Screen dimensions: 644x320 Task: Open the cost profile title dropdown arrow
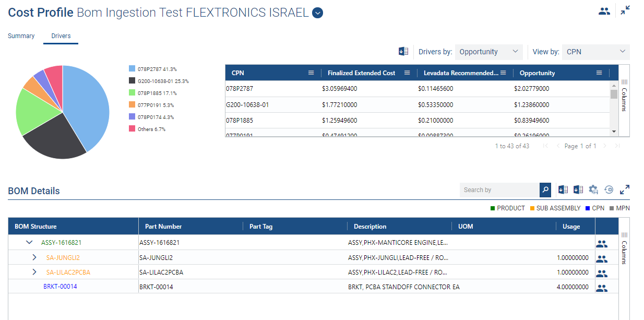click(317, 14)
